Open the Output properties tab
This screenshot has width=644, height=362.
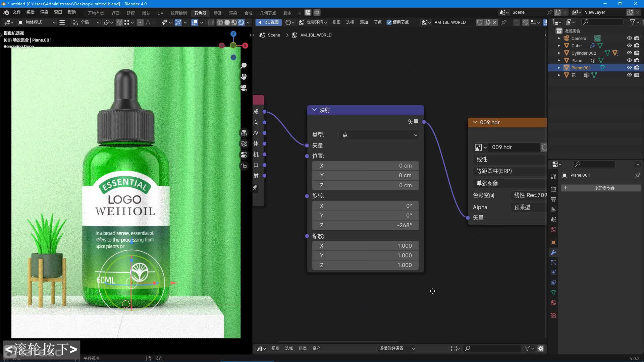tap(553, 199)
